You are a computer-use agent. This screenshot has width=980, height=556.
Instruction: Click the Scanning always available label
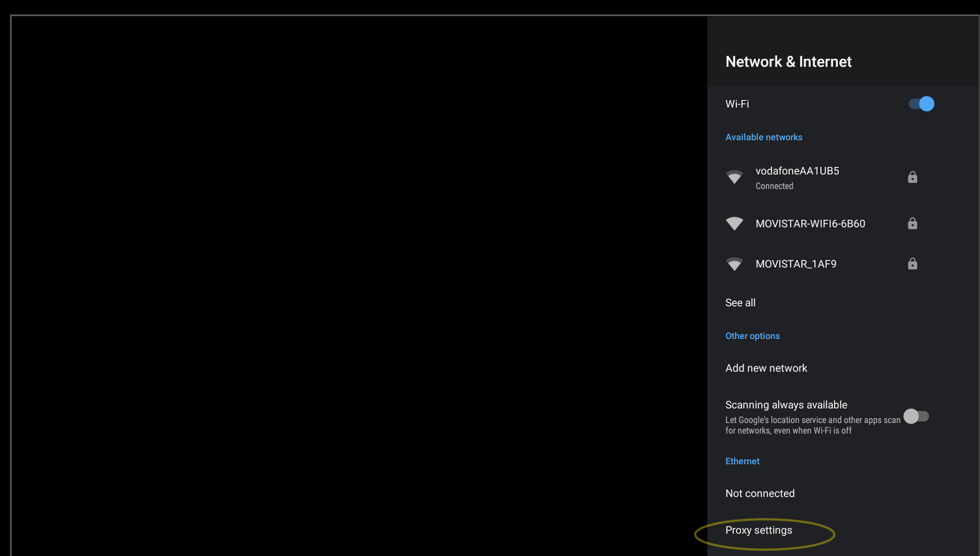tap(786, 405)
